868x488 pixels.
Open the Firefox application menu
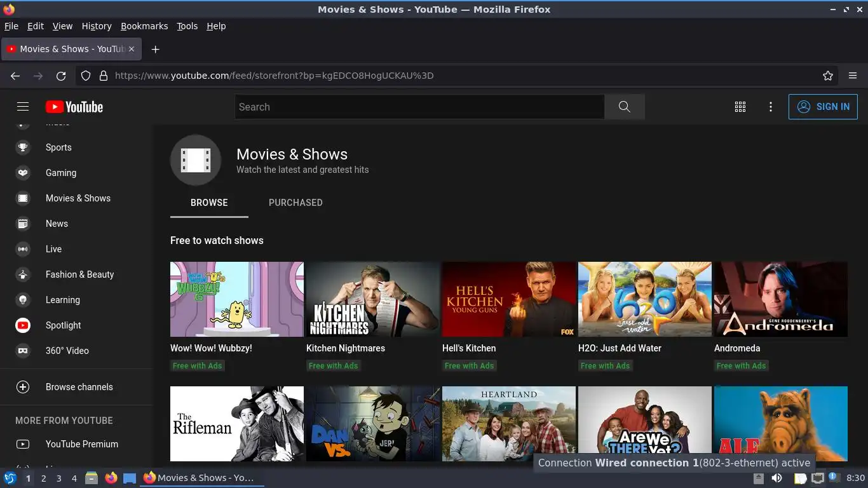coord(853,76)
